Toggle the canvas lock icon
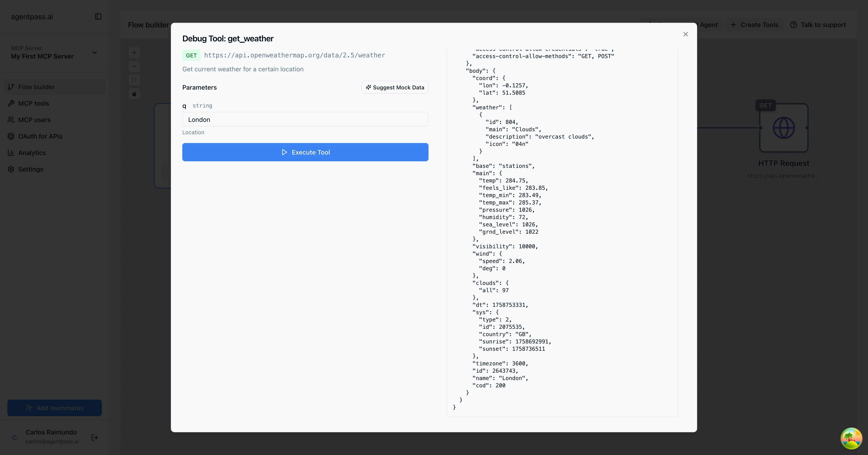Screen dimensions: 868x455 [134, 94]
